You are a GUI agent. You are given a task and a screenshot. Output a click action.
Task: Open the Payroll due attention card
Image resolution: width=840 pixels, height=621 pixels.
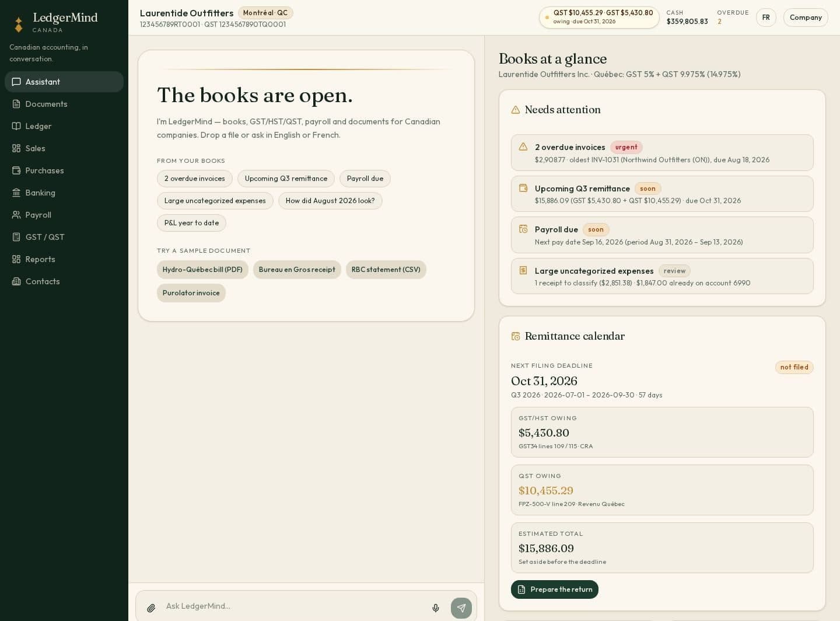click(x=662, y=235)
